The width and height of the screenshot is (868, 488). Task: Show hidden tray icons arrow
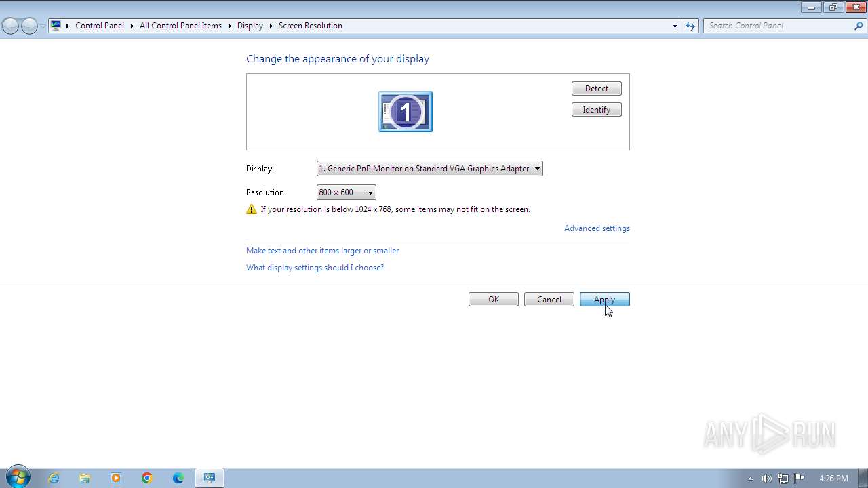click(x=750, y=479)
